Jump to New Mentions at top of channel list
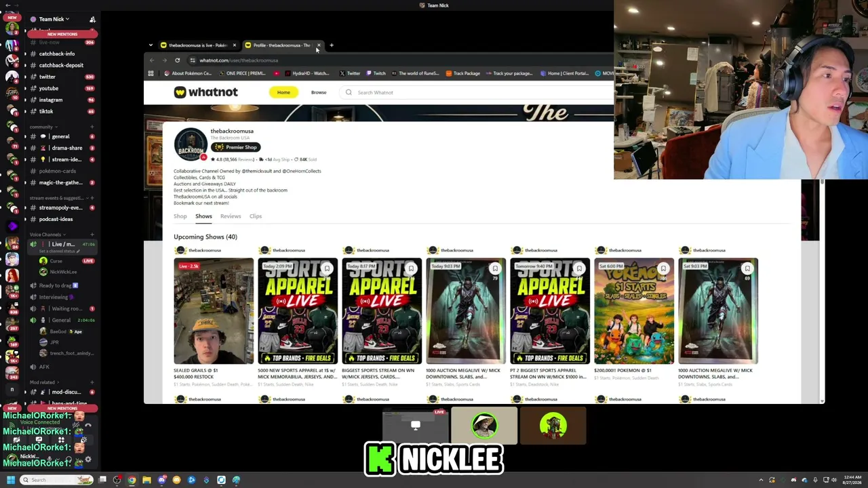The image size is (868, 488). [x=62, y=34]
